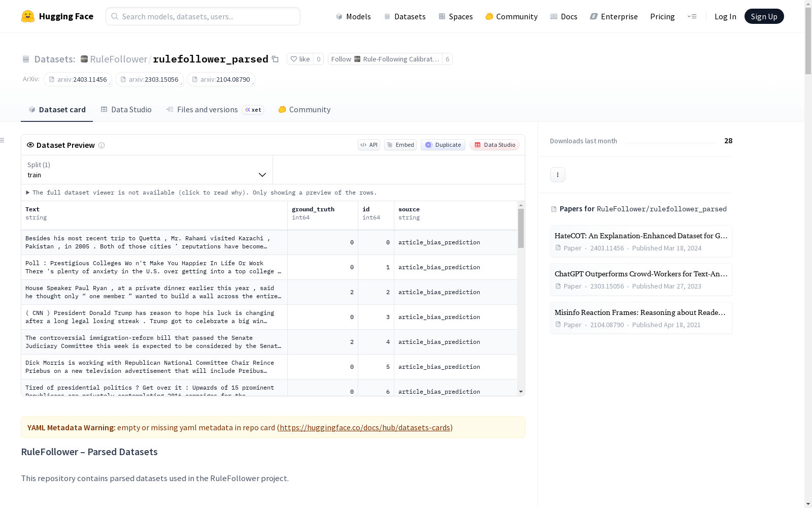Open the arxiv:2403.11456 tag
The height and width of the screenshot is (508, 812).
click(78, 79)
